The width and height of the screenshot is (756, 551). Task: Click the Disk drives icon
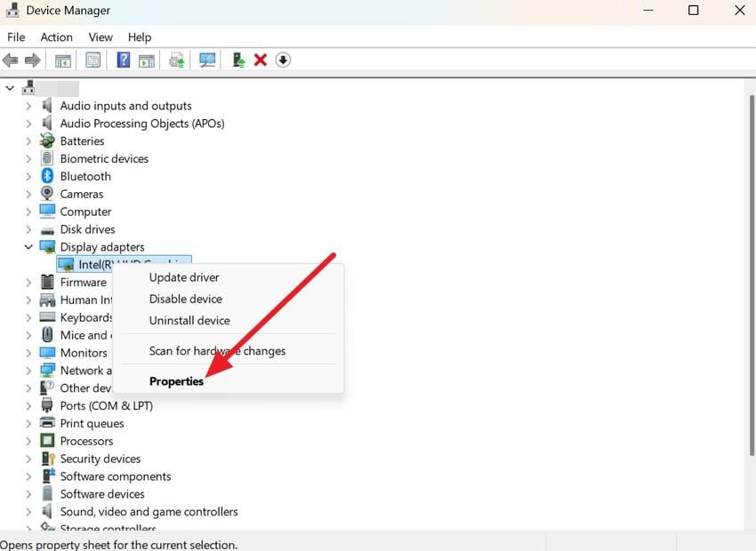tap(47, 230)
